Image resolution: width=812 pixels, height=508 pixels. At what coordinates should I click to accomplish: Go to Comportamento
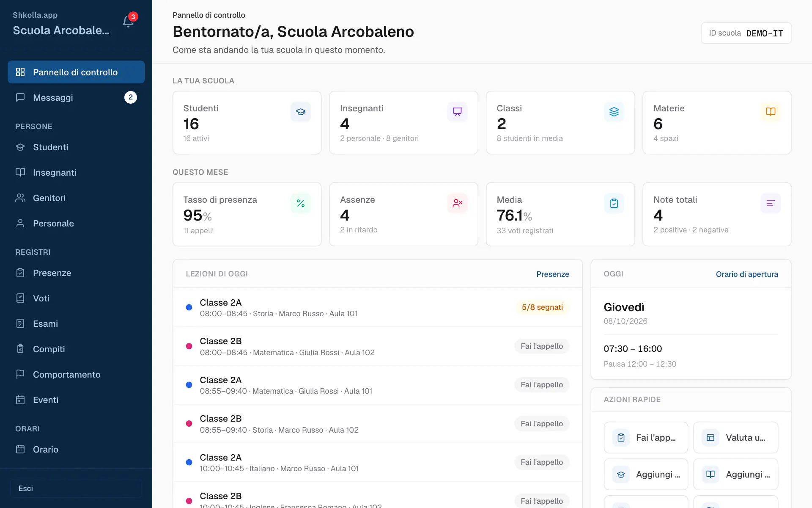coord(76,374)
